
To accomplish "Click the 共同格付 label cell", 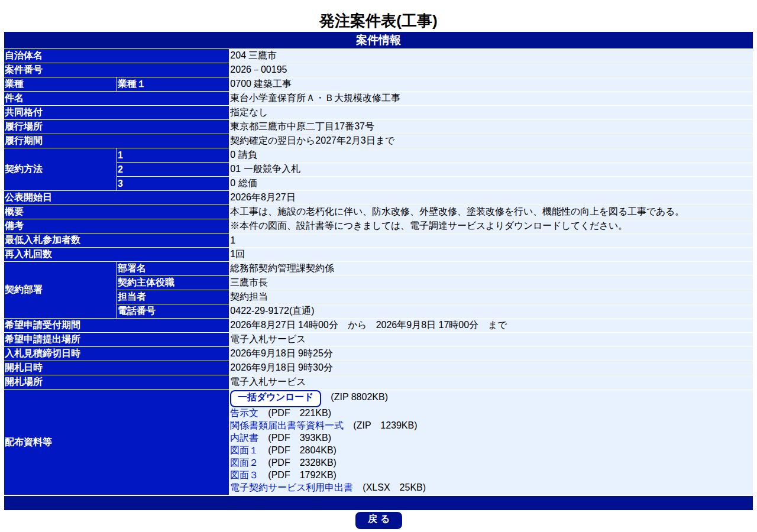I will pos(117,112).
